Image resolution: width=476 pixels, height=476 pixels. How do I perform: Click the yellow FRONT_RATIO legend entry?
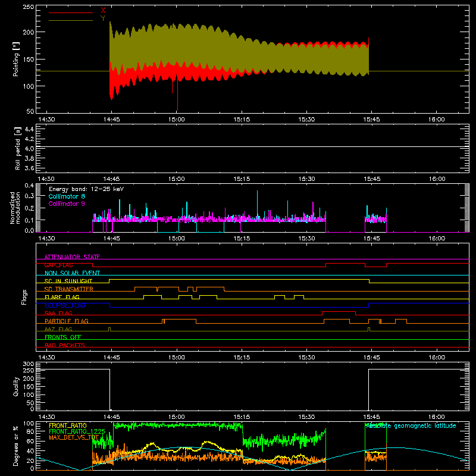pos(68,425)
